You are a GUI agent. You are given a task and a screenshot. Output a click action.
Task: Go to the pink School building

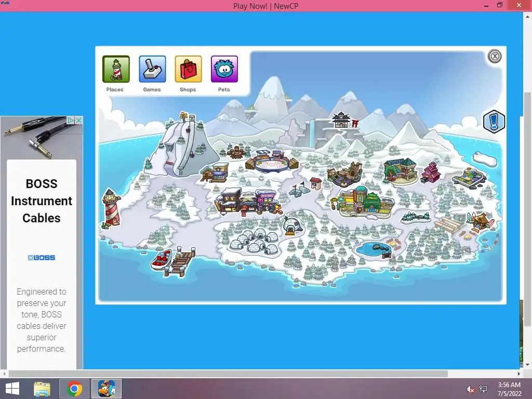coord(431,172)
